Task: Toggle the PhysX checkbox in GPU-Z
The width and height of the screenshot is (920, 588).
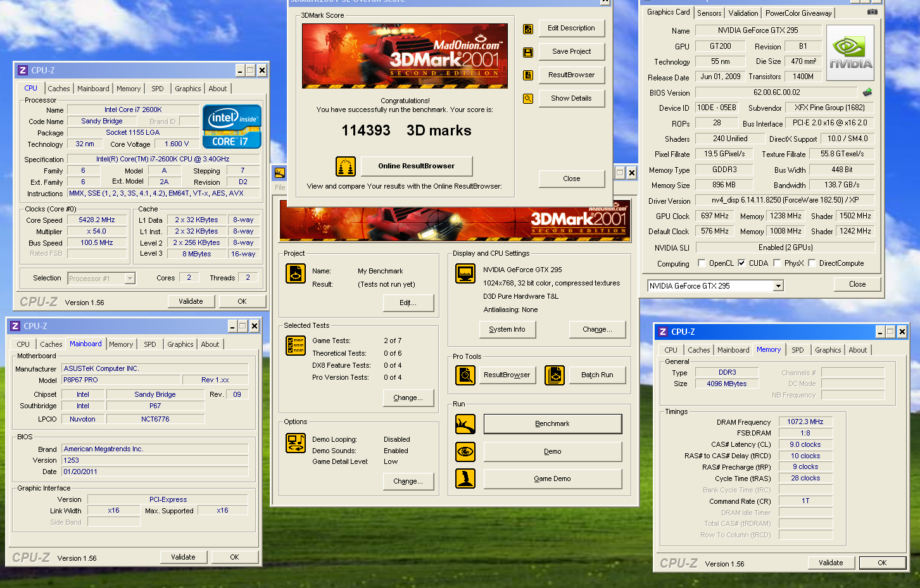Action: coord(777,263)
